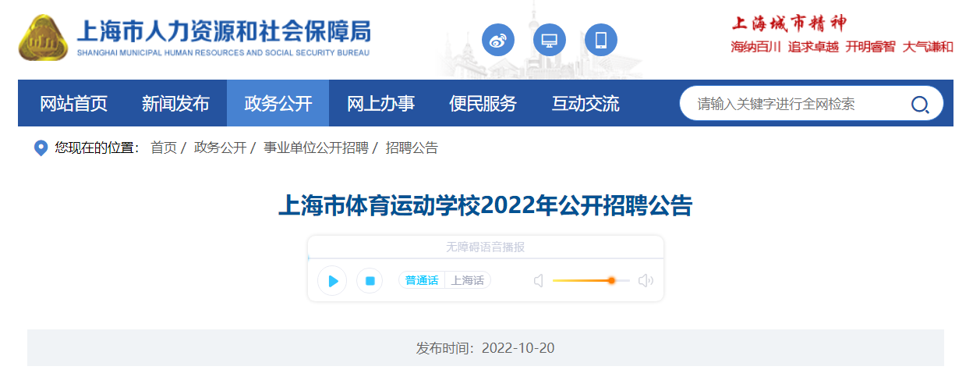Viewport: 980px width, 377px height.
Task: Switch voice to 上海话
Action: click(468, 280)
